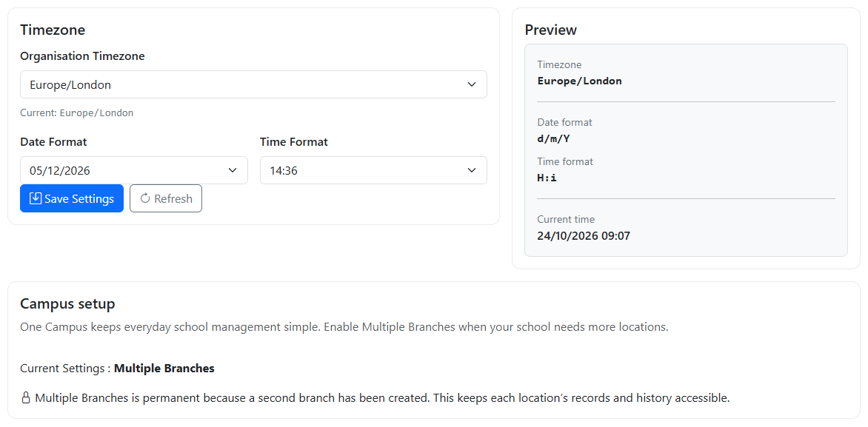Click the '24/10/2026 09:07' current time value
The image size is (868, 427).
[584, 236]
